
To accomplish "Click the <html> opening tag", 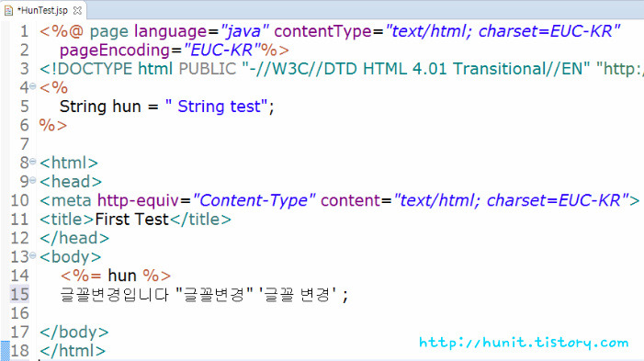I will pyautogui.click(x=69, y=163).
